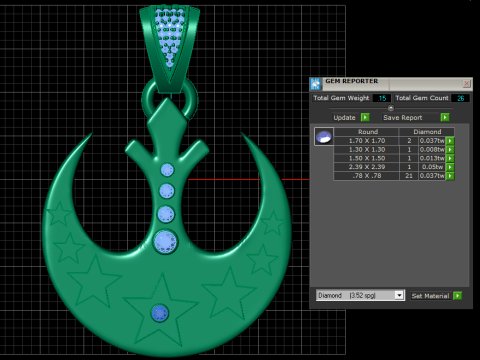Click the Total Gem Weight value field

click(x=381, y=98)
